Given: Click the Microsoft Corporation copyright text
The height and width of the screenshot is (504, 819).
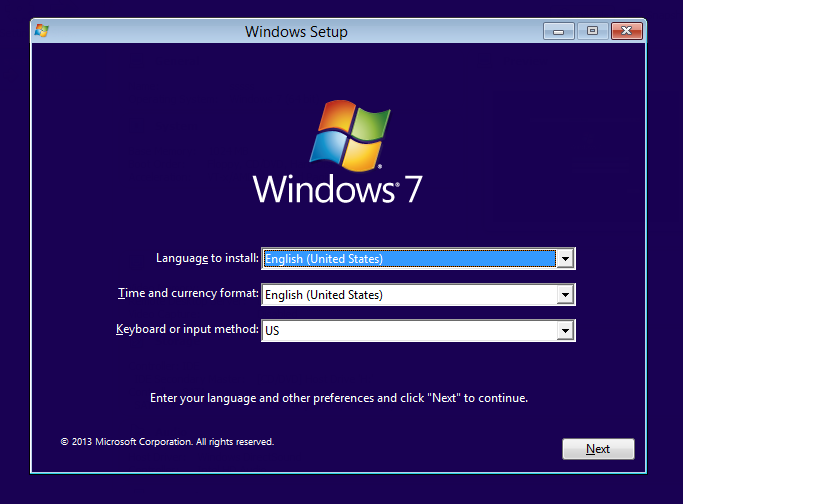Looking at the screenshot, I should 167,442.
